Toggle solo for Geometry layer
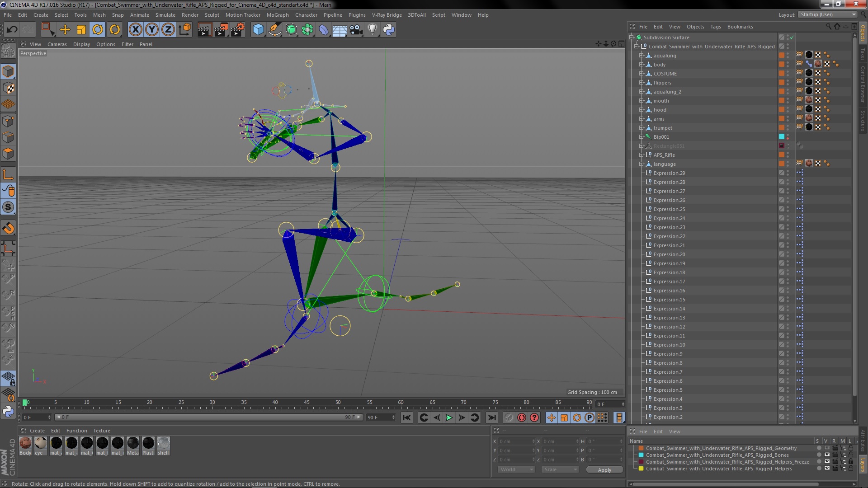The height and width of the screenshot is (488, 868). (819, 448)
